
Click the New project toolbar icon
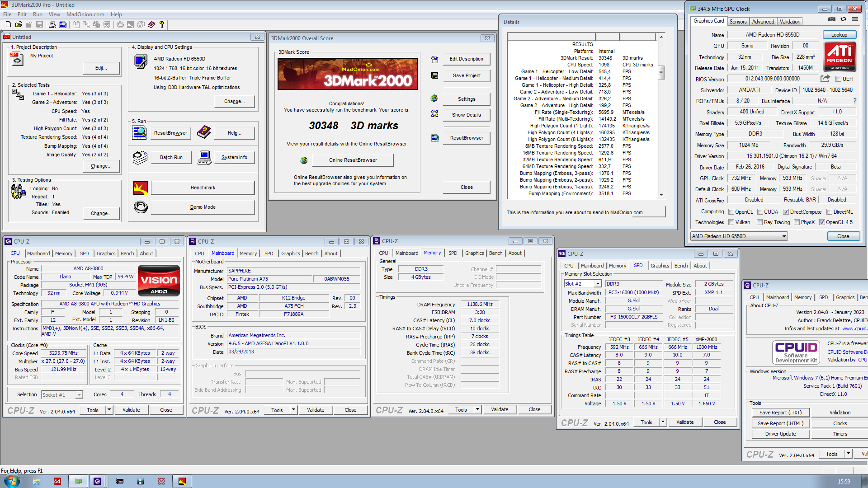point(8,24)
